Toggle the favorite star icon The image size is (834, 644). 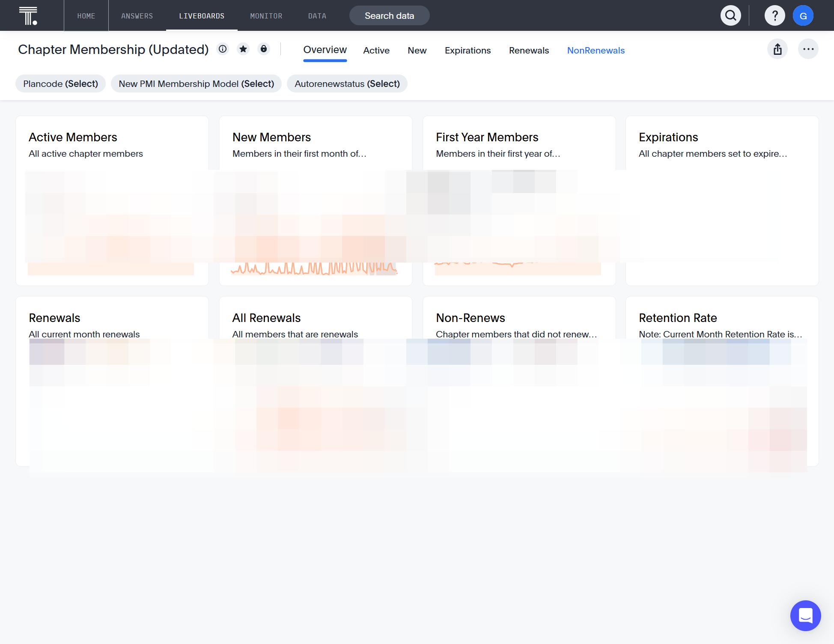(243, 49)
